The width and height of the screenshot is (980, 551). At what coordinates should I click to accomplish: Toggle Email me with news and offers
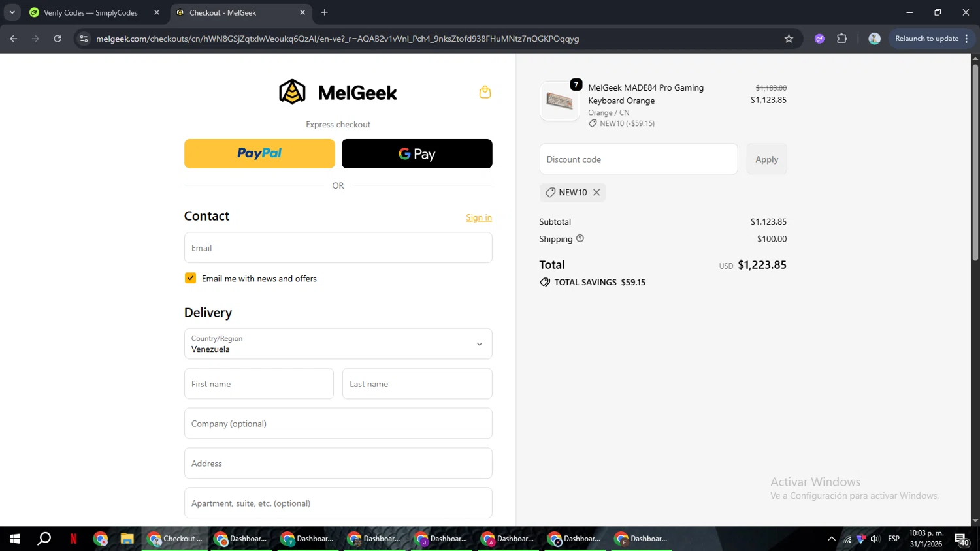[x=190, y=278]
